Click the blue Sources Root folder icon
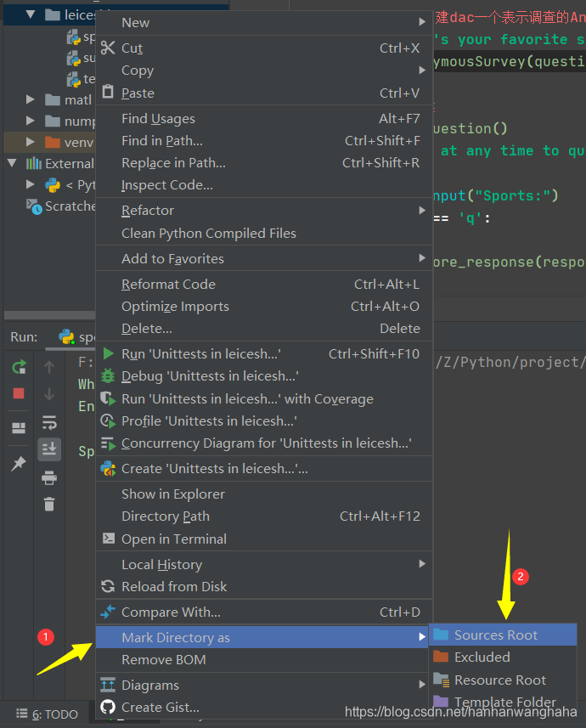586x728 pixels. (x=441, y=635)
